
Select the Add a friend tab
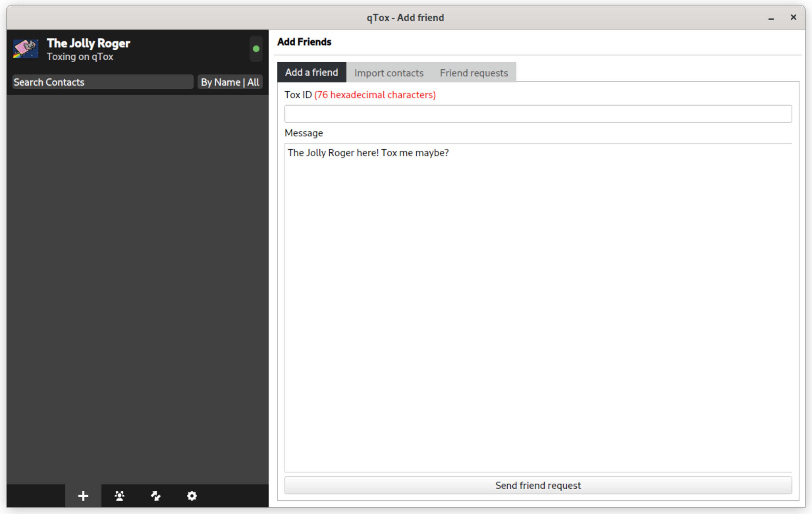click(x=311, y=72)
